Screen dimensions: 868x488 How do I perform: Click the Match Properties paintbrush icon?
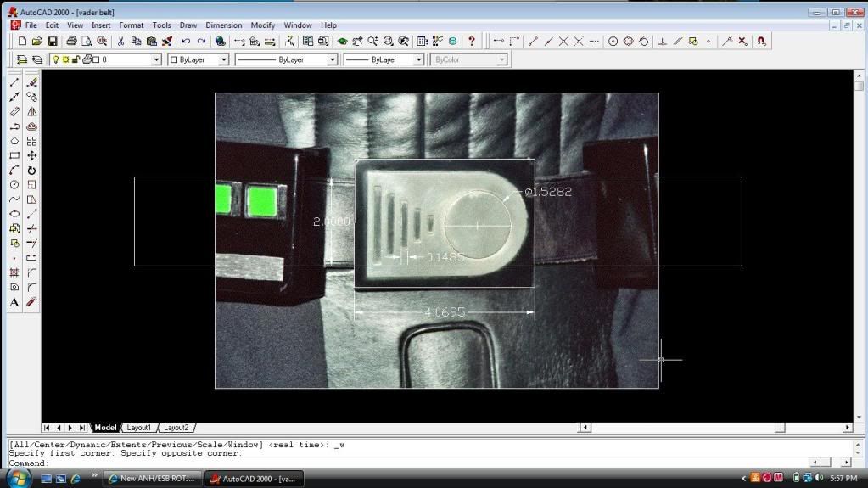(166, 41)
